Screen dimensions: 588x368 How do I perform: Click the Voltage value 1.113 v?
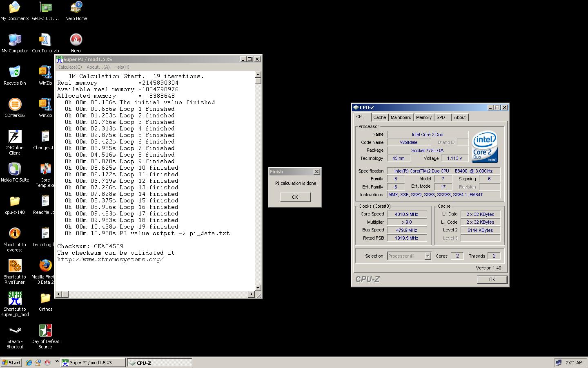point(454,158)
